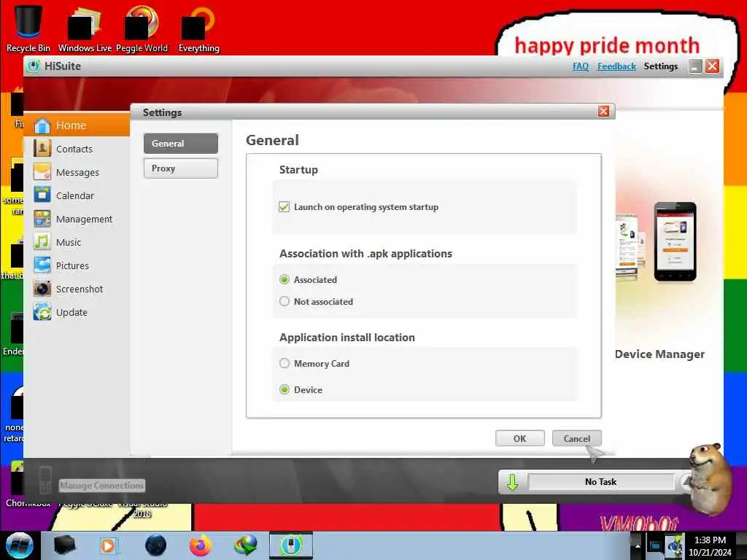Open the Management sidebar icon
This screenshot has width=747, height=560.
click(42, 219)
